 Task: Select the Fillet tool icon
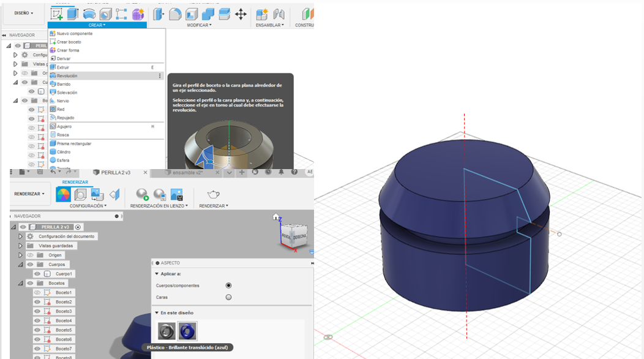(x=175, y=14)
